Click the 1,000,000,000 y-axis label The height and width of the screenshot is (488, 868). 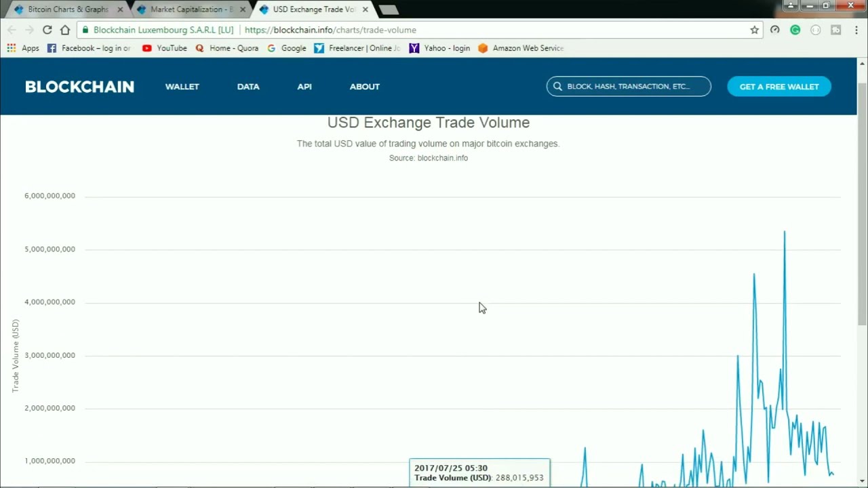pos(50,461)
